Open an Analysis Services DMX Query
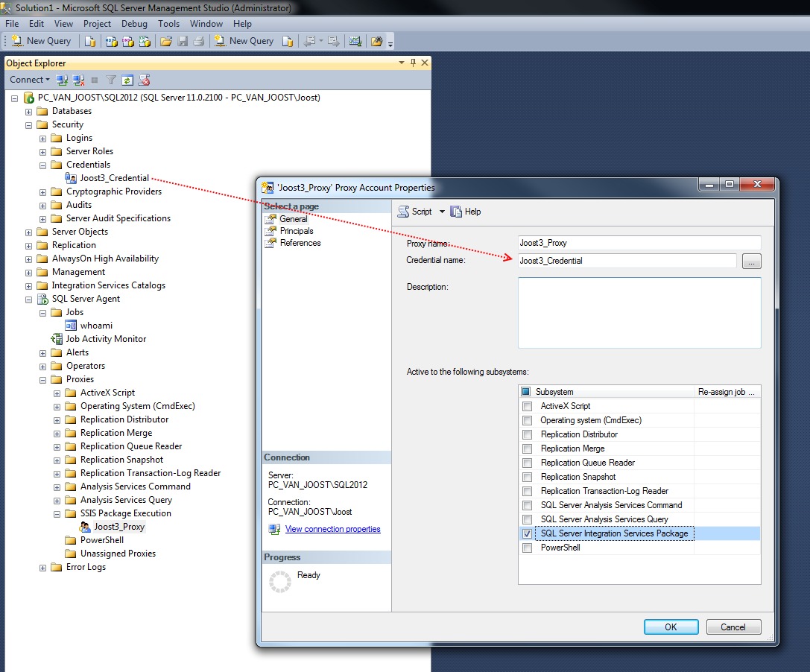 [x=127, y=41]
